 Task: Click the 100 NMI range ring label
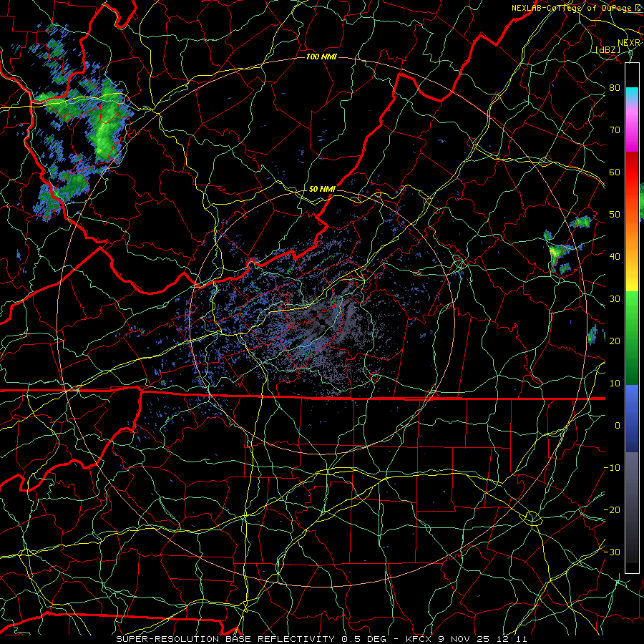[321, 57]
